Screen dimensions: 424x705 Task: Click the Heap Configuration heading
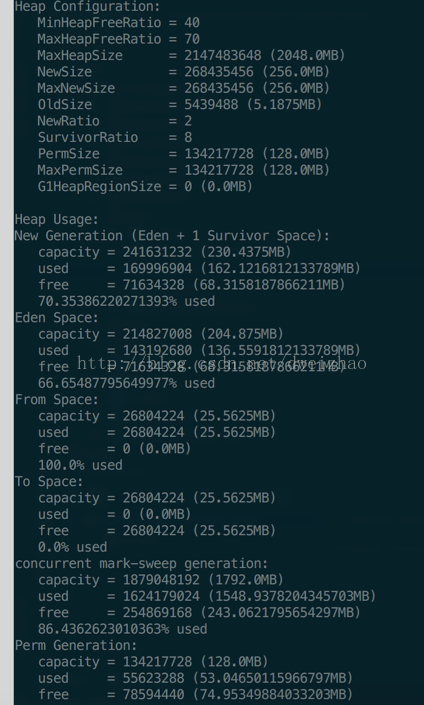[88, 7]
